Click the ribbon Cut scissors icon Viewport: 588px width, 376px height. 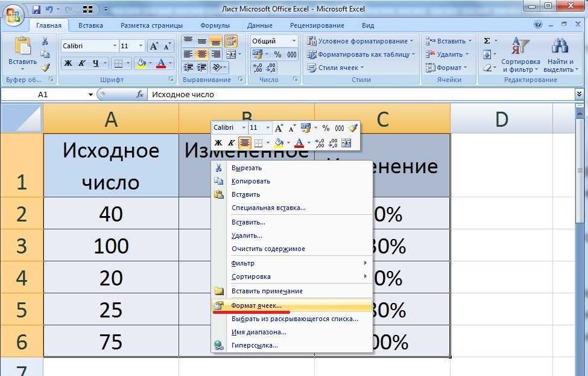point(45,41)
